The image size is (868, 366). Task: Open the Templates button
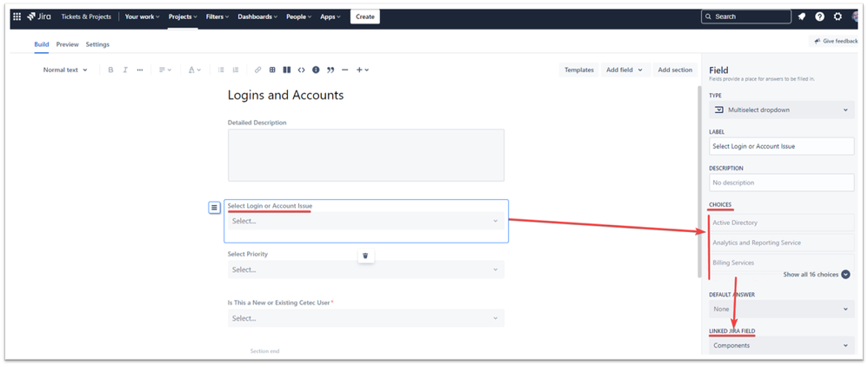click(579, 70)
